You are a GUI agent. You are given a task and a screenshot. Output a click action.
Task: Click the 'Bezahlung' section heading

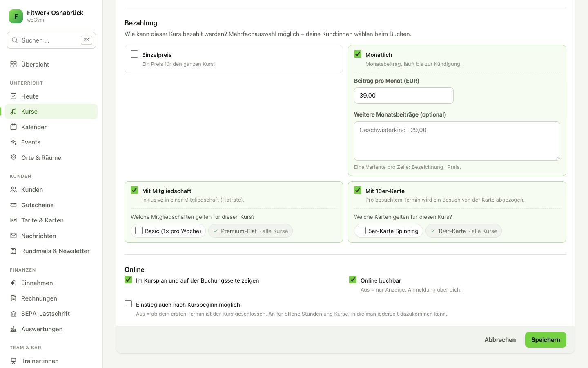[141, 23]
